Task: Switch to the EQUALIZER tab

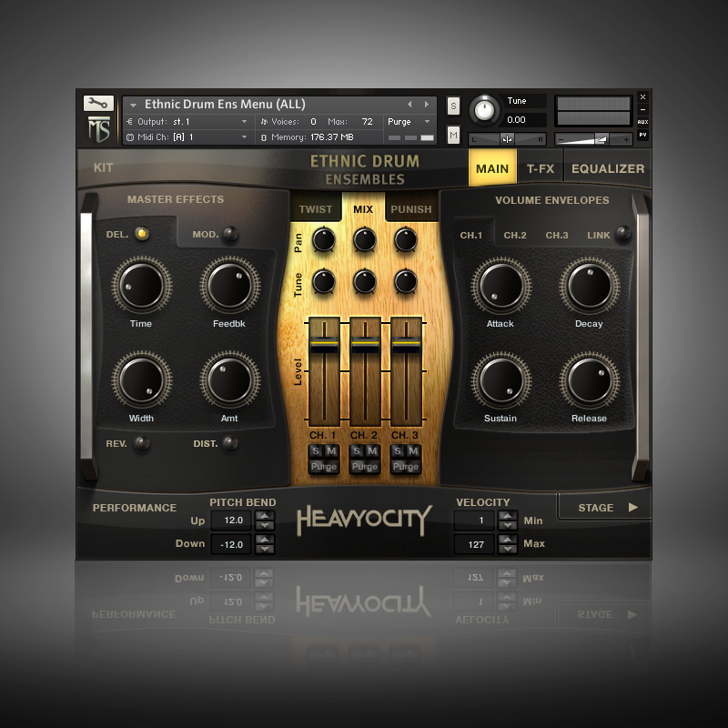Action: 608,168
